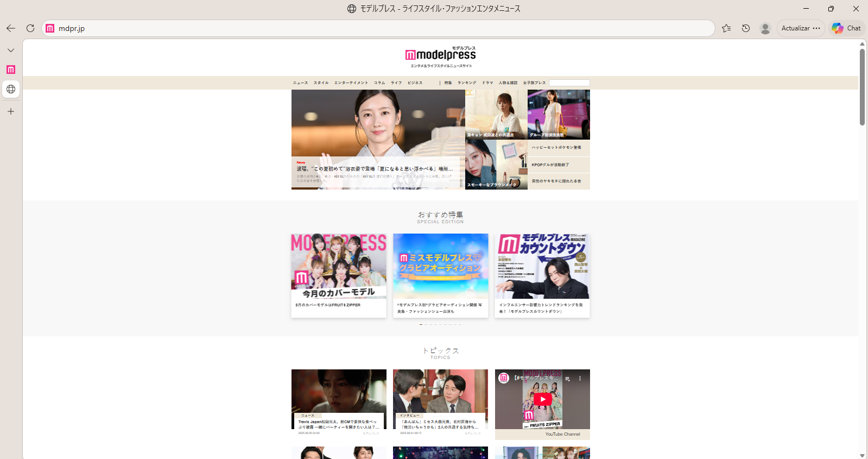Open the ニュース menu item
868x459 pixels.
point(300,83)
